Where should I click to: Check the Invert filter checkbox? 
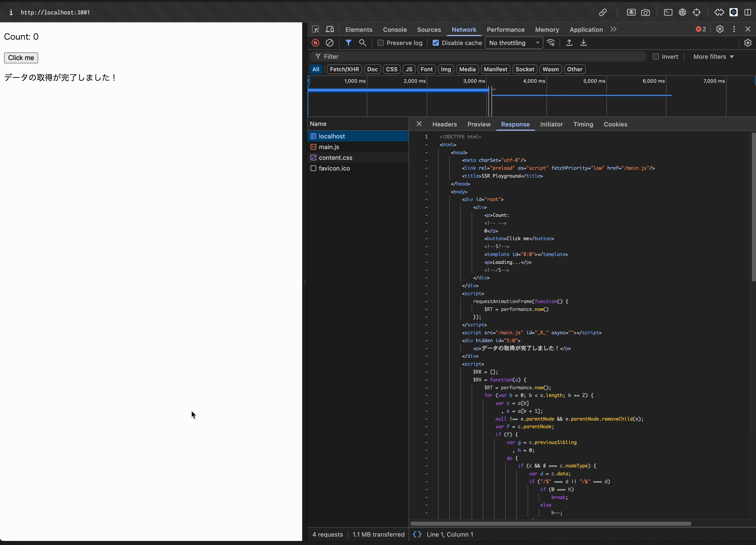[655, 57]
